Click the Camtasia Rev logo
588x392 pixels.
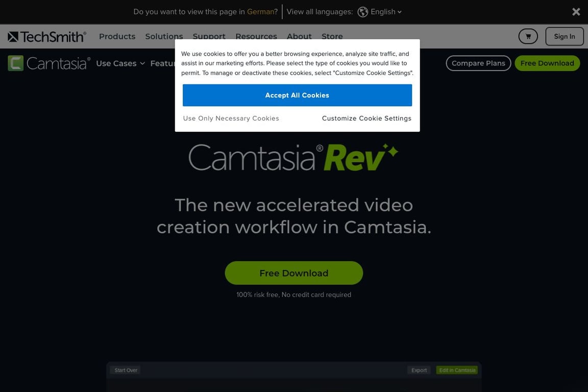293,158
